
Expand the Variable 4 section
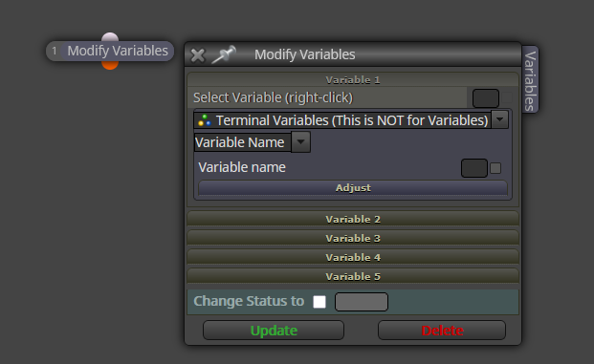pos(353,257)
